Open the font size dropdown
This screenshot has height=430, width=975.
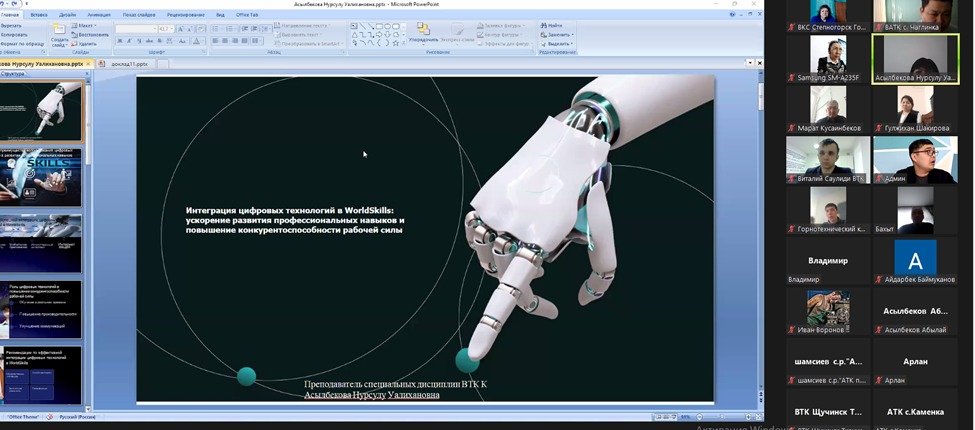[171, 28]
